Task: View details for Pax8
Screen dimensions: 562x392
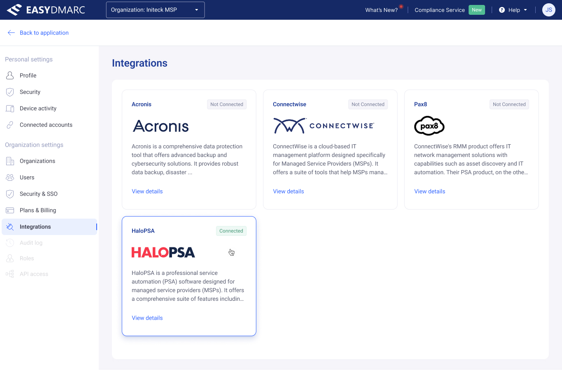Action: click(430, 191)
